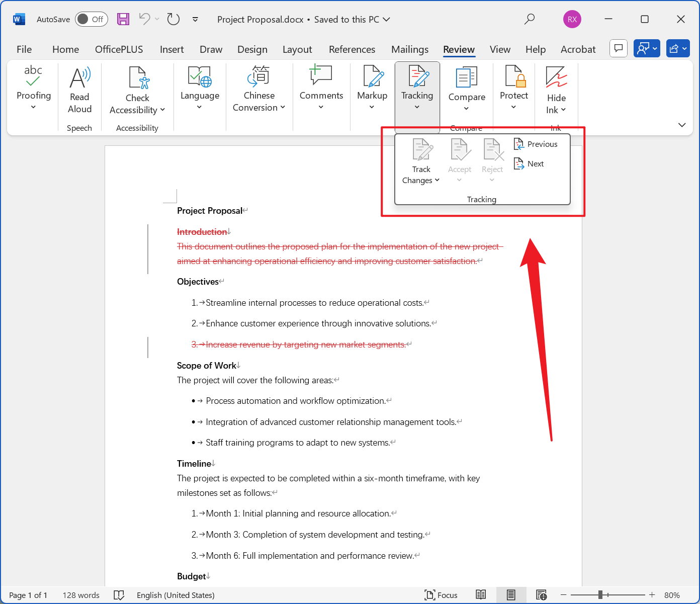The image size is (700, 604).
Task: Open the Tracking dropdown arrow
Action: click(x=417, y=107)
